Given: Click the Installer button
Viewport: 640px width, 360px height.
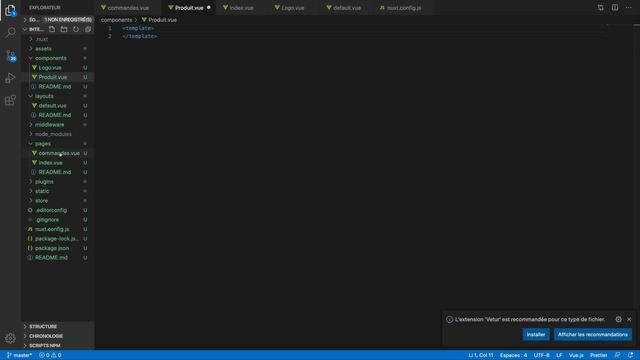Looking at the screenshot, I should pyautogui.click(x=536, y=334).
